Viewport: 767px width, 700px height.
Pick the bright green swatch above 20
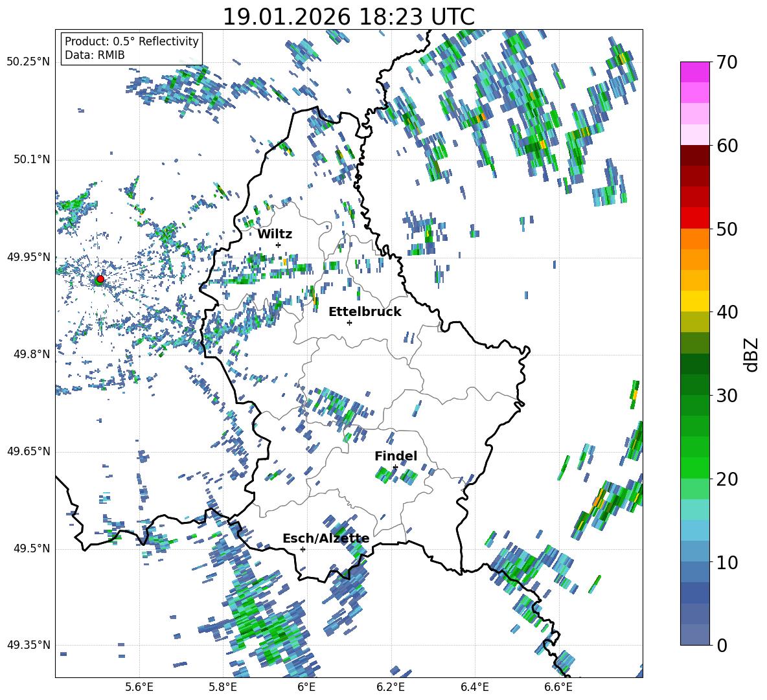pyautogui.click(x=694, y=468)
